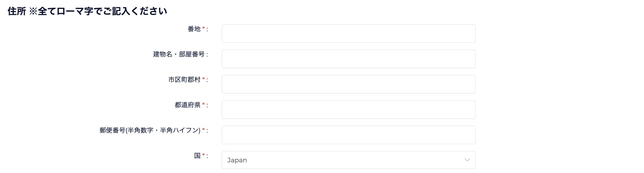Click the 建物名・部屋番号 label text
This screenshot has width=644, height=173.
click(179, 54)
